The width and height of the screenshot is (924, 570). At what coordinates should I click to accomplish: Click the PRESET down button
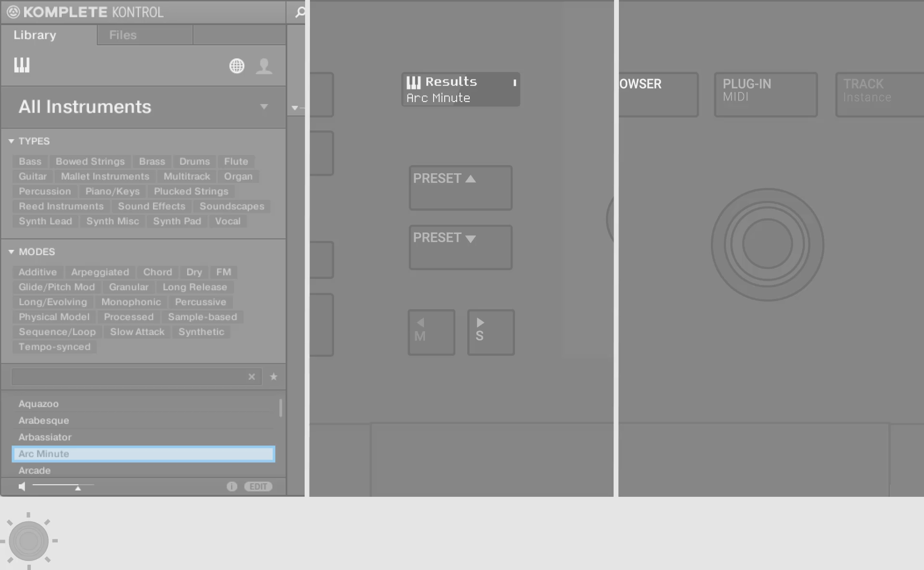tap(461, 247)
